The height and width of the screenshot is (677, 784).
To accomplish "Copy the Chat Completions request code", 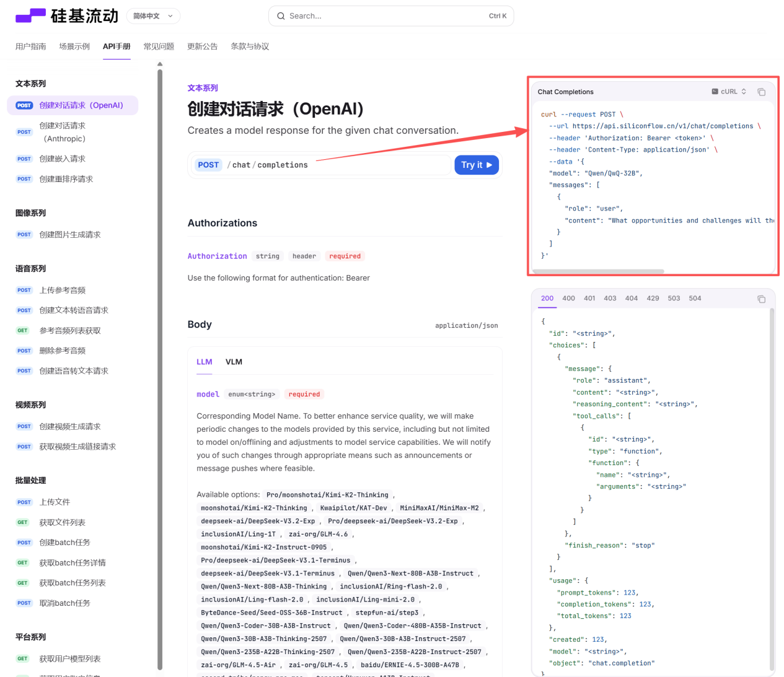I will [762, 92].
